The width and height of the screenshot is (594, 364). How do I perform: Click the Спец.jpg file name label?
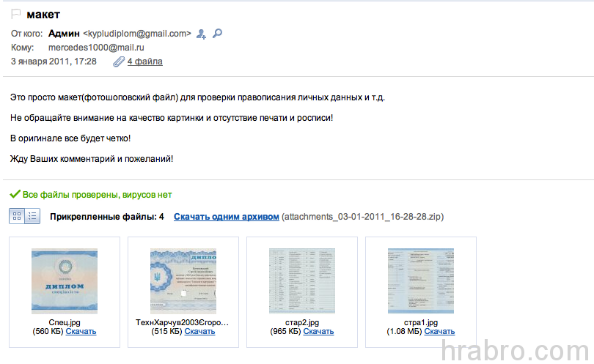(x=65, y=322)
